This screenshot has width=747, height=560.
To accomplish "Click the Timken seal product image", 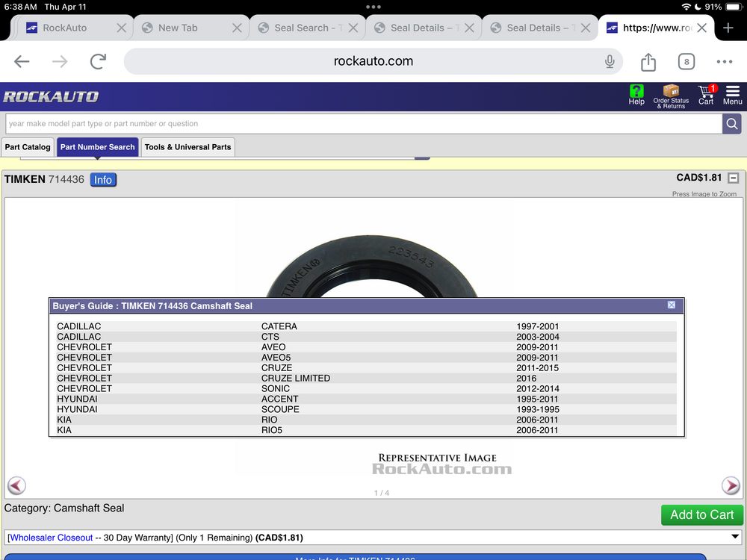I will [373, 265].
